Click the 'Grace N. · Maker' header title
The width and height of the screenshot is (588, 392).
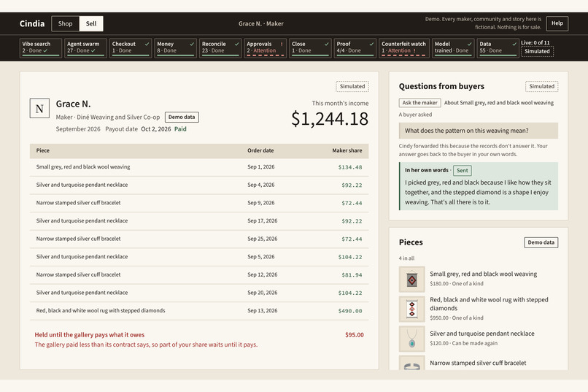pos(261,23)
